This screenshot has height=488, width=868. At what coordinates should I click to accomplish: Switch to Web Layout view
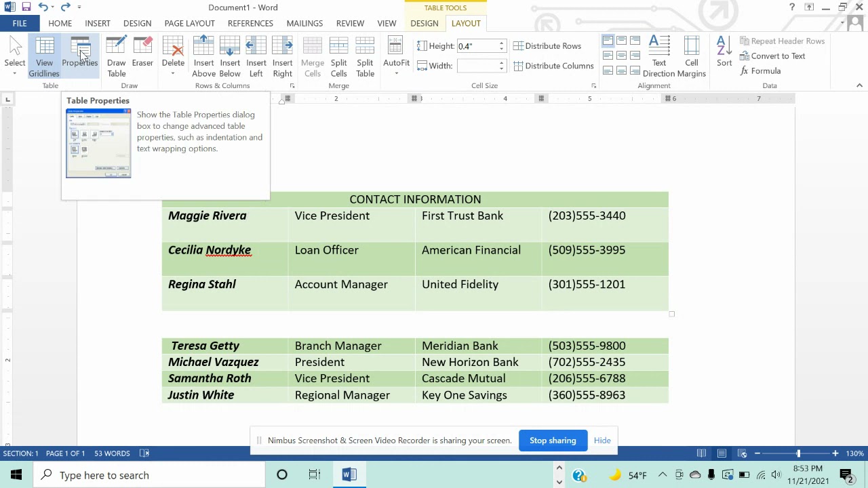pyautogui.click(x=743, y=453)
